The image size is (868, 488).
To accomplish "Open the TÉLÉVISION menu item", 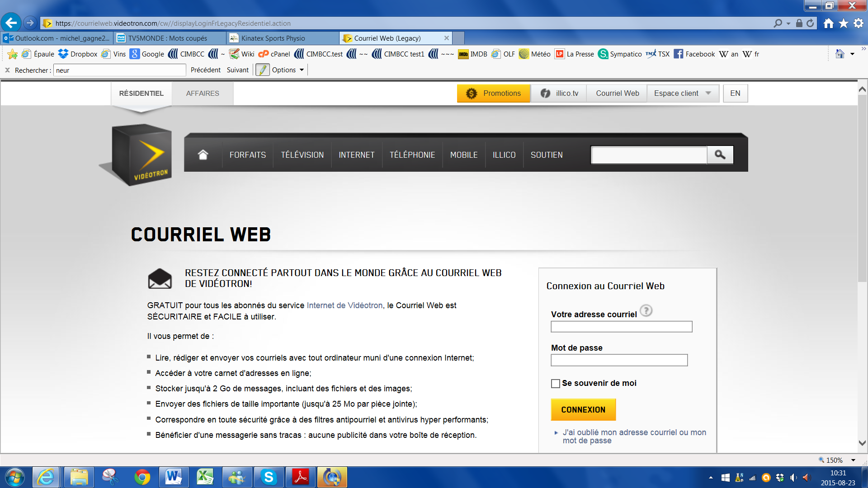I will tap(302, 155).
